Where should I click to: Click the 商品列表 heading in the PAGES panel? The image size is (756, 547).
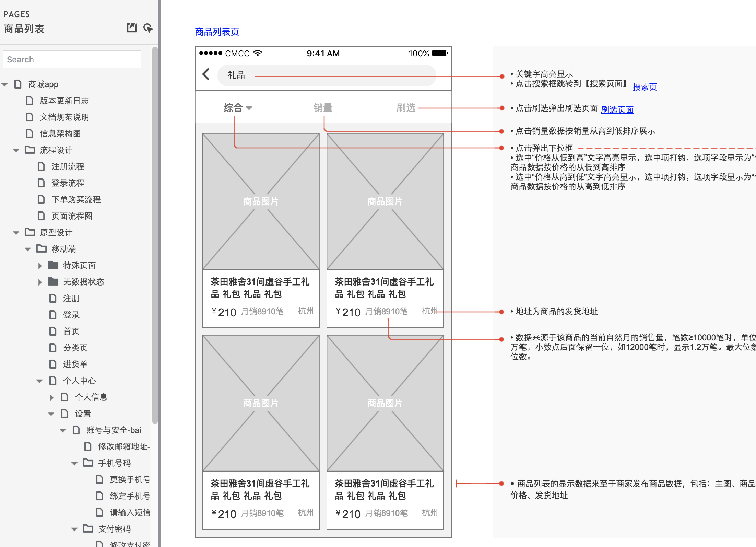click(24, 28)
